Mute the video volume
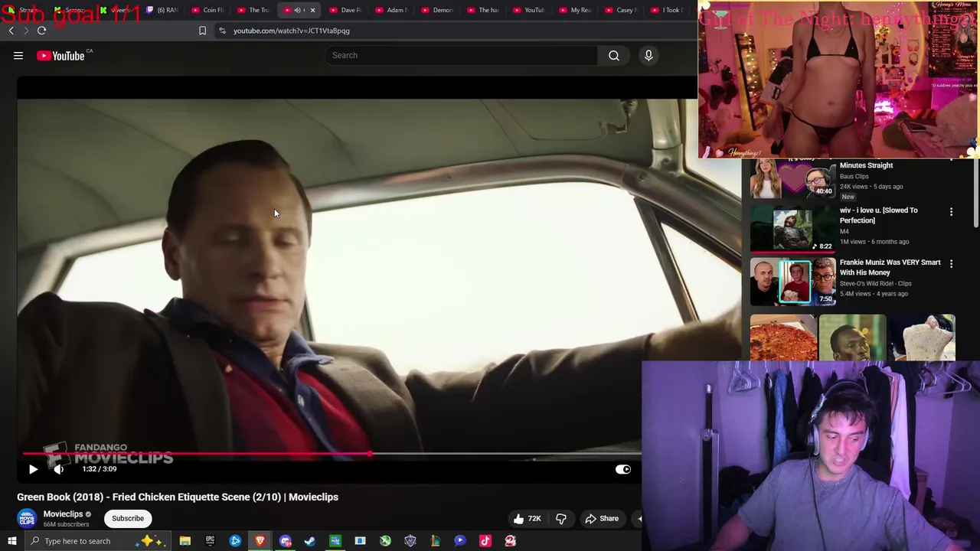The width and height of the screenshot is (980, 551). (x=59, y=469)
